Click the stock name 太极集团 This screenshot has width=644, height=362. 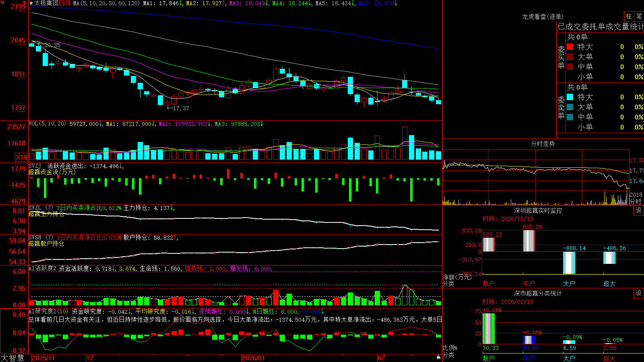point(46,3)
